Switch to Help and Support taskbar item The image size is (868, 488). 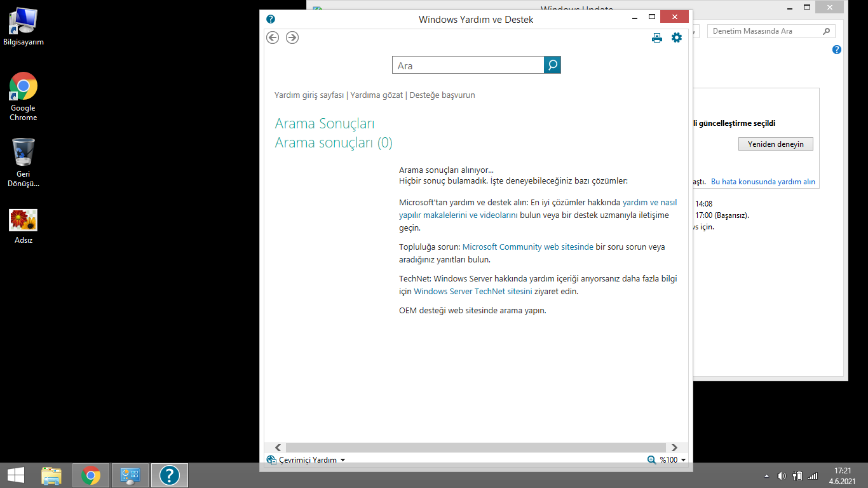click(x=170, y=475)
